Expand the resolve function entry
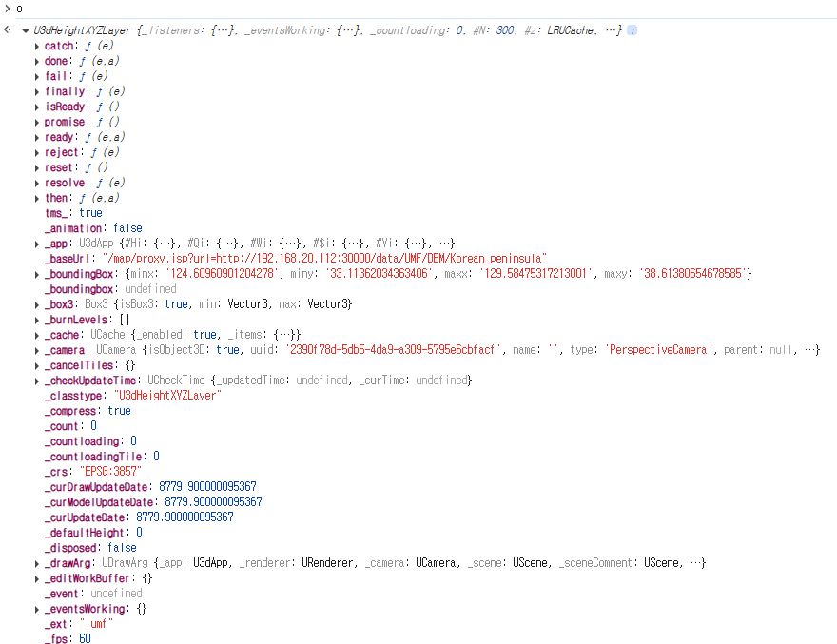Image resolution: width=837 pixels, height=644 pixels. point(37,184)
